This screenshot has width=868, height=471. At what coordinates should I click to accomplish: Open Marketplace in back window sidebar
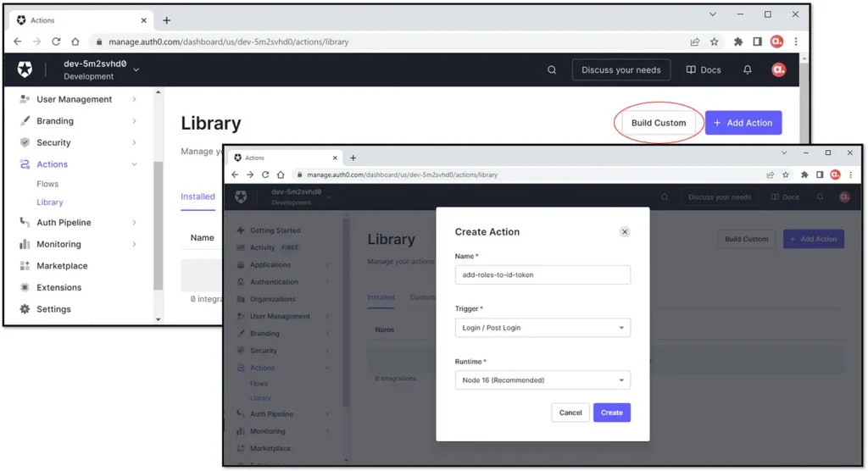pos(62,266)
